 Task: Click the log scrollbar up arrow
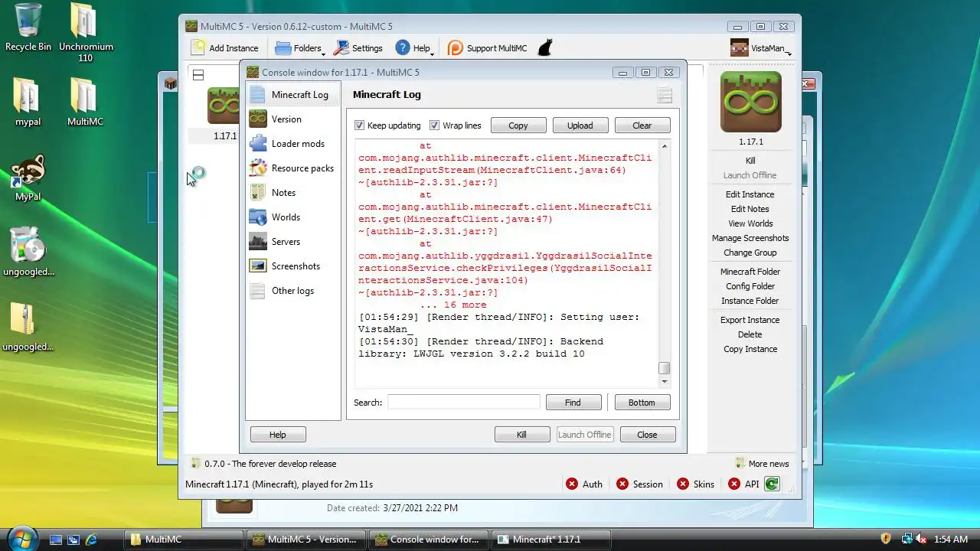tap(665, 145)
